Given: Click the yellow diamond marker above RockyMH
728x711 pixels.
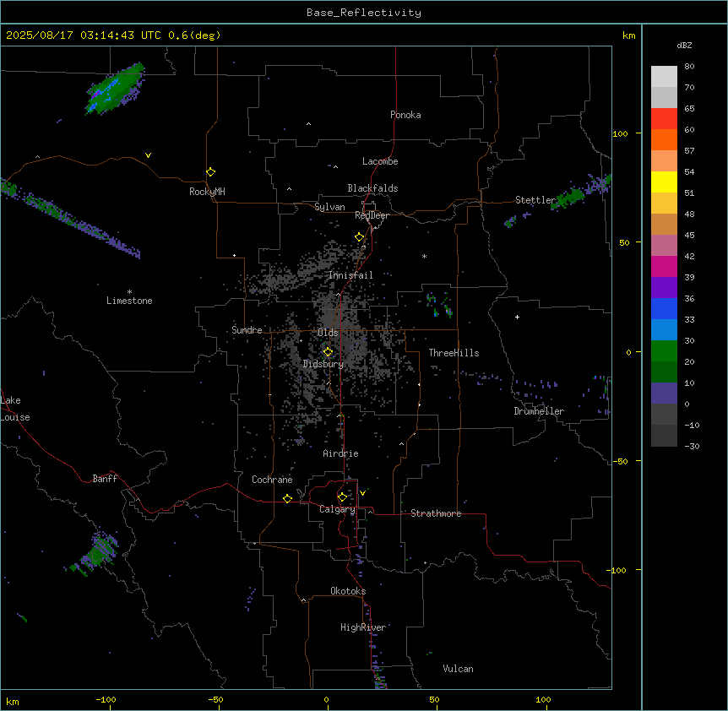Looking at the screenshot, I should point(210,172).
